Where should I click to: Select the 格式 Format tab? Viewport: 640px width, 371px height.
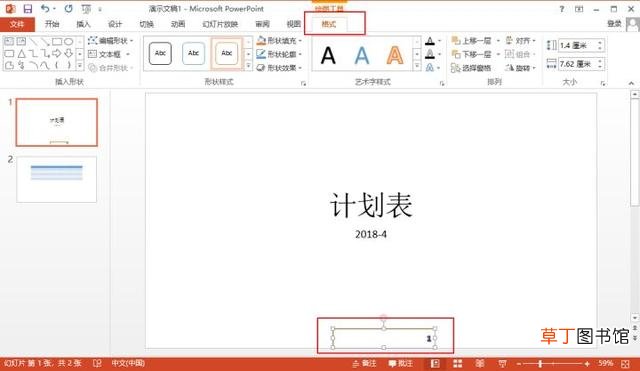(329, 24)
